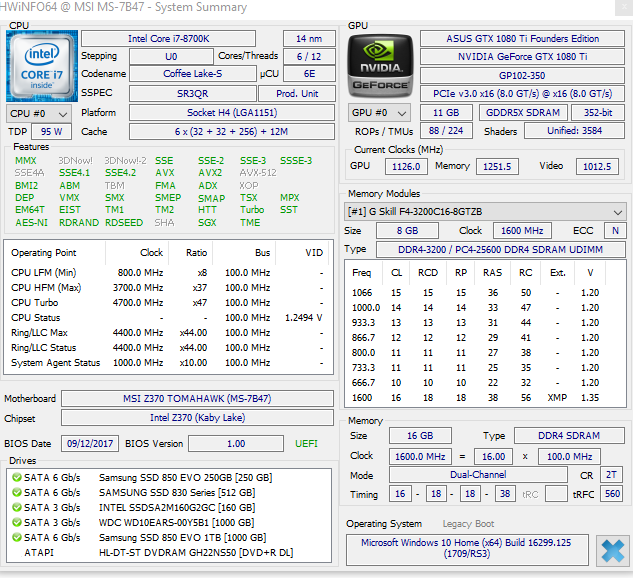Viewport: 633px width, 578px height.
Task: Select the 1066 frequency timing row
Action: pos(484,293)
